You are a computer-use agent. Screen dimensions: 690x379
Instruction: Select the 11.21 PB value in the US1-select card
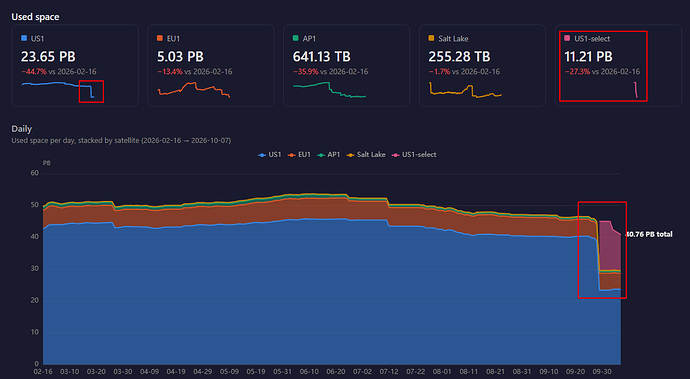588,57
